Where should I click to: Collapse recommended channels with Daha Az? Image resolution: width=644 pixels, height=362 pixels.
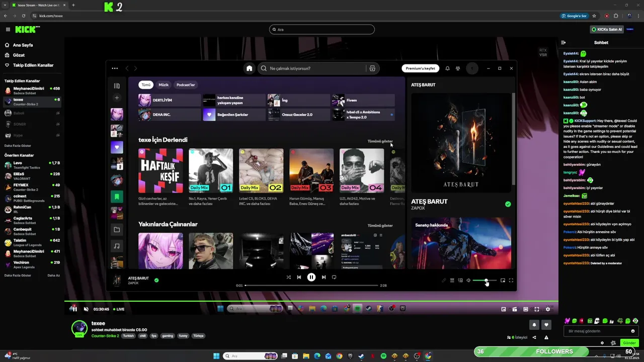point(53,276)
